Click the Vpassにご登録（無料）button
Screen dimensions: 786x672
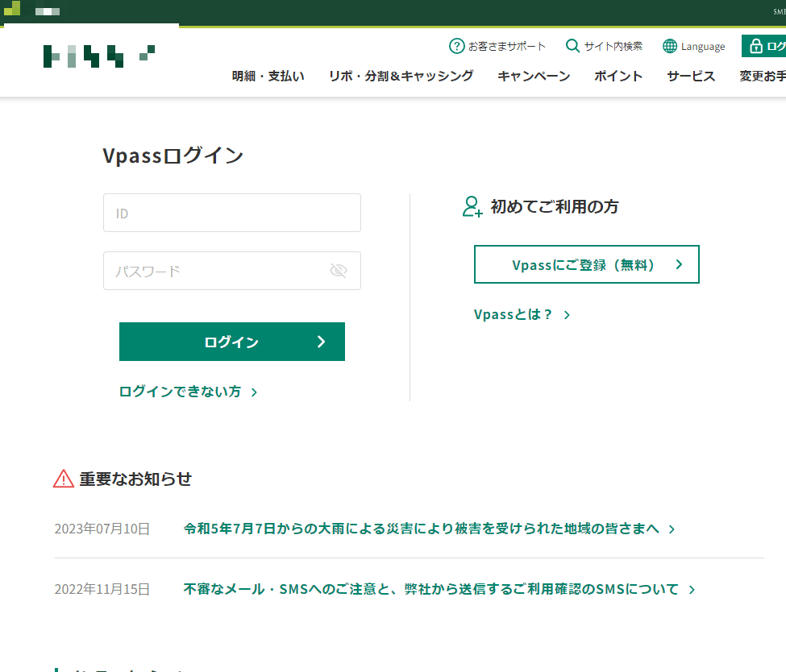click(586, 264)
